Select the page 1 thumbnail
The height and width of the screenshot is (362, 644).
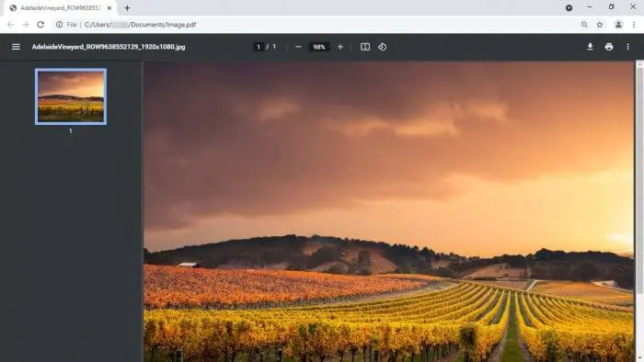click(71, 96)
